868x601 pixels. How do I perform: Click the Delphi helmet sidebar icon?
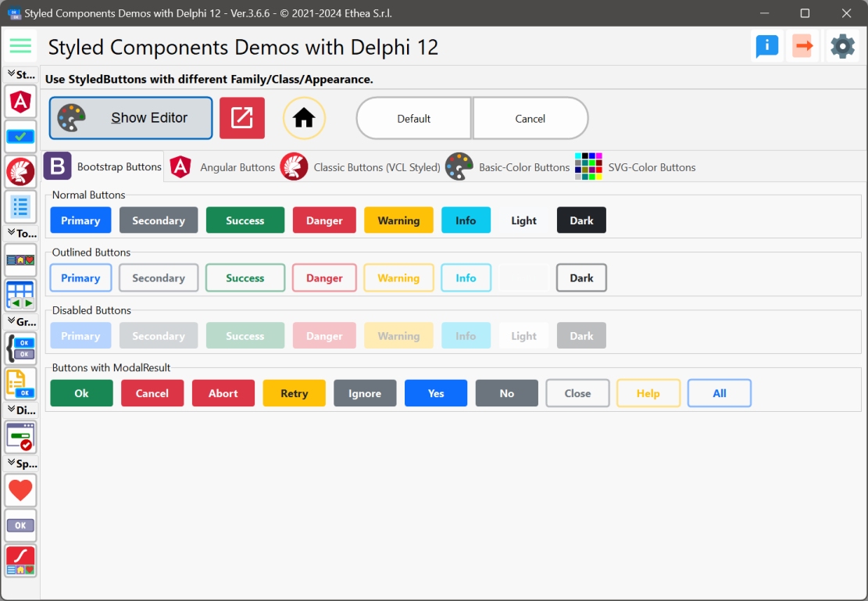click(20, 170)
